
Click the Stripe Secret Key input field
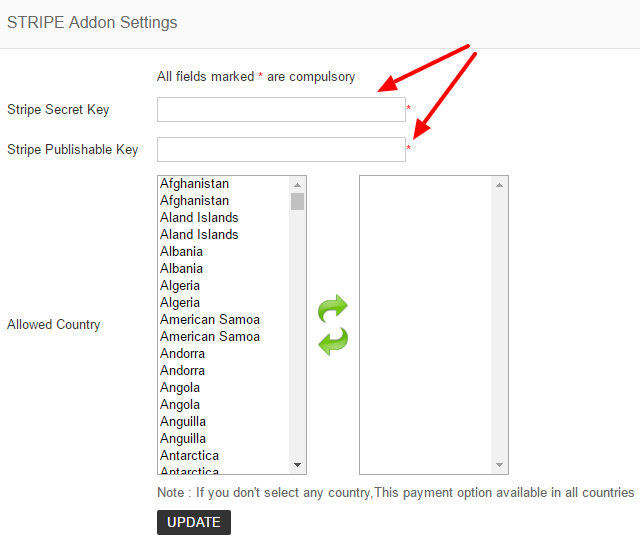coord(281,109)
